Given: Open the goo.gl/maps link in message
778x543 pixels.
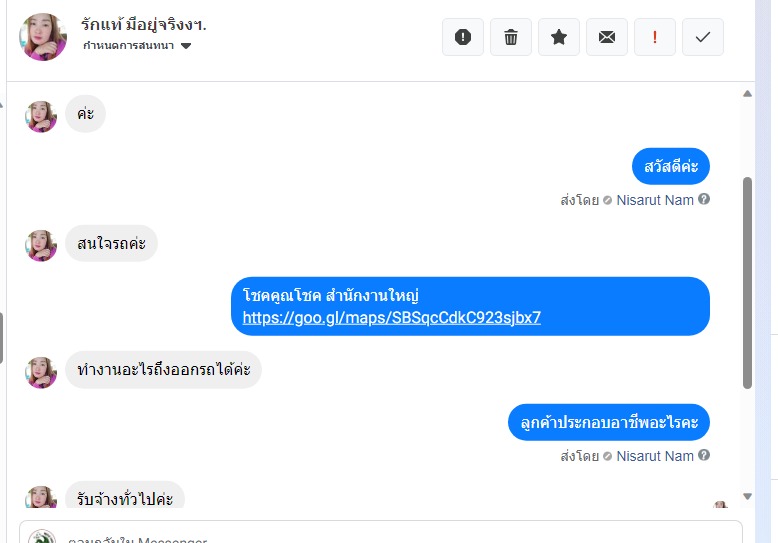Looking at the screenshot, I should tap(391, 318).
